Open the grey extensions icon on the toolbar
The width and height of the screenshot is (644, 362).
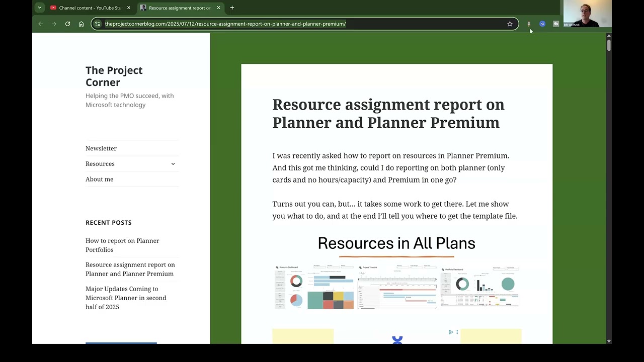click(x=556, y=24)
